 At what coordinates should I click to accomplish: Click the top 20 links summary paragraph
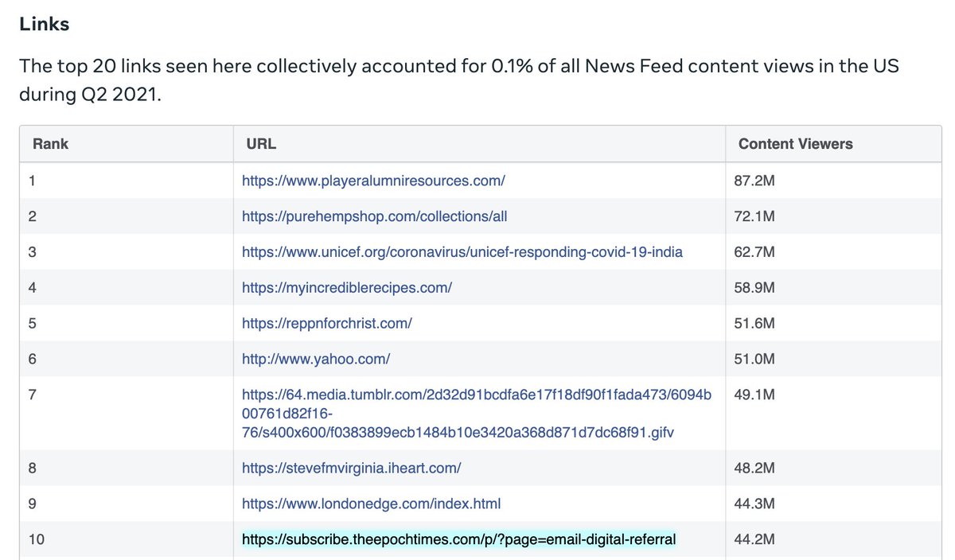coord(459,80)
